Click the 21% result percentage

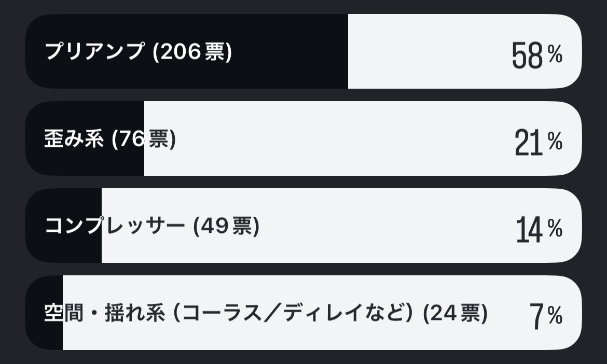[538, 142]
